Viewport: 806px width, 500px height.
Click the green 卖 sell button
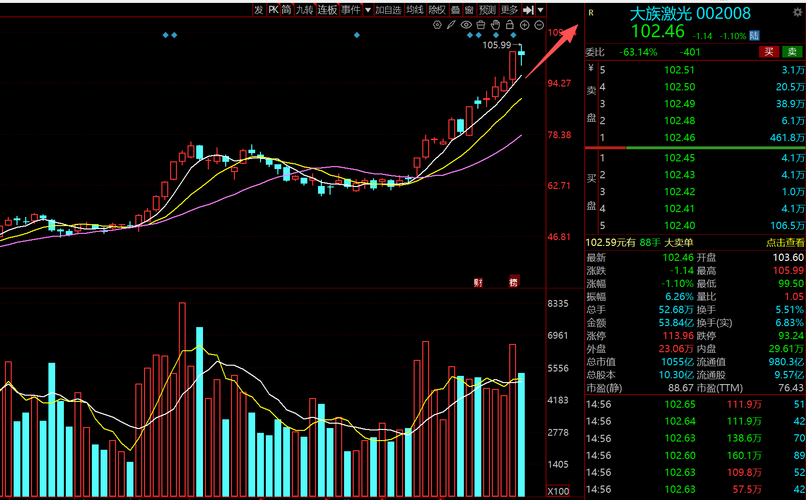(792, 51)
